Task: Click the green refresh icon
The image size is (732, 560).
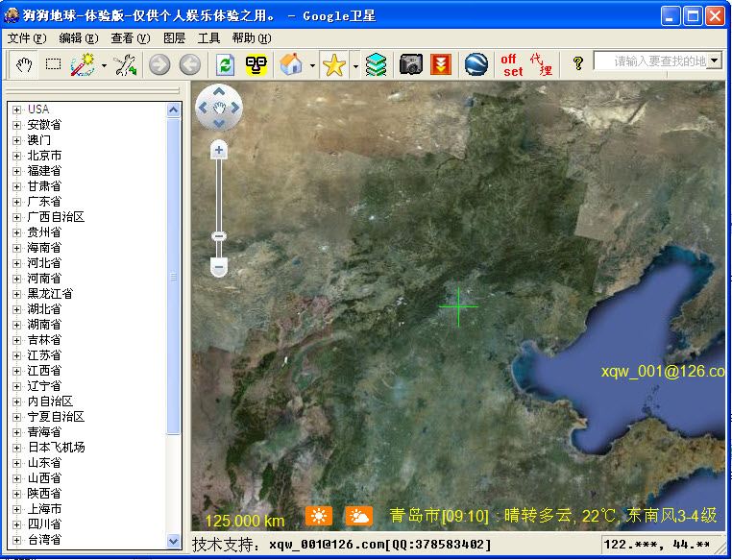Action: 225,64
